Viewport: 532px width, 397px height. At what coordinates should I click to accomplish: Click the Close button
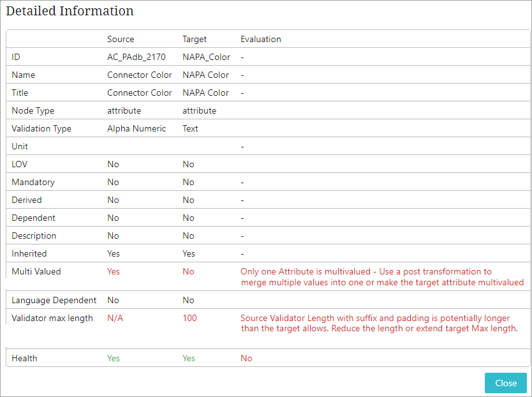[505, 383]
